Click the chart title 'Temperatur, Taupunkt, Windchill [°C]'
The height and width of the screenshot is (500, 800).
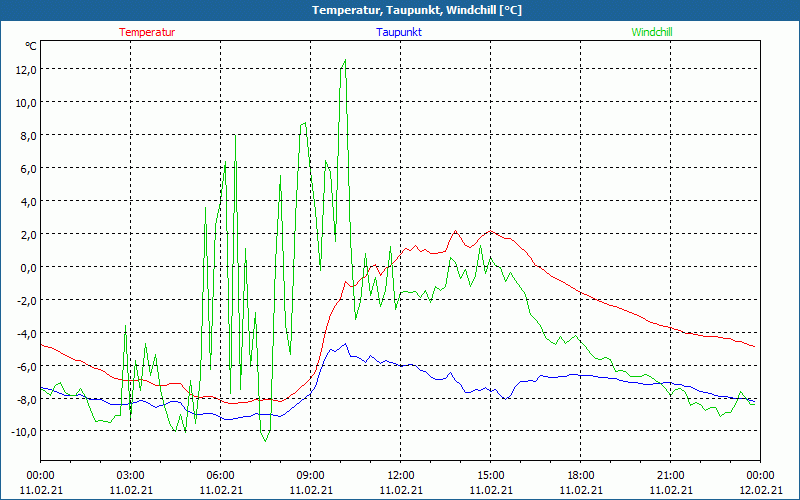417,10
